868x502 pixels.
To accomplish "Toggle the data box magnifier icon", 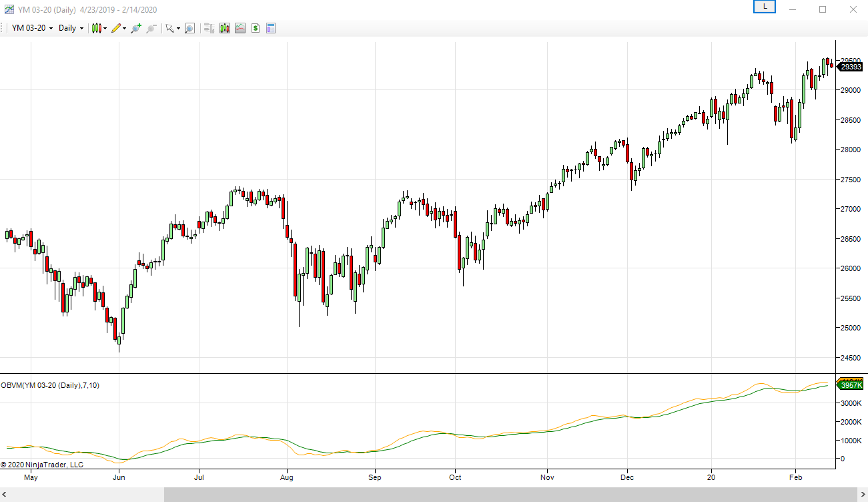I will point(190,28).
